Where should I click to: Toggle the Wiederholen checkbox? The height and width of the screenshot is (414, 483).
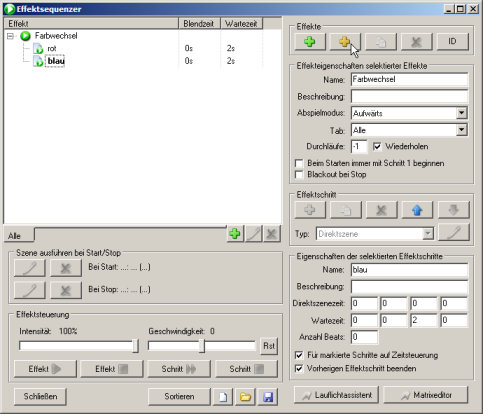pyautogui.click(x=377, y=147)
